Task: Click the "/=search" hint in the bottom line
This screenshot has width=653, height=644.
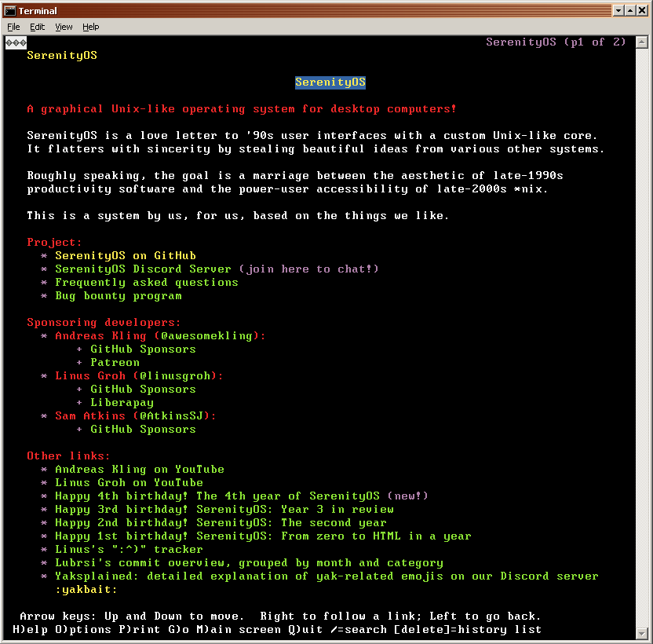Action: coord(359,629)
